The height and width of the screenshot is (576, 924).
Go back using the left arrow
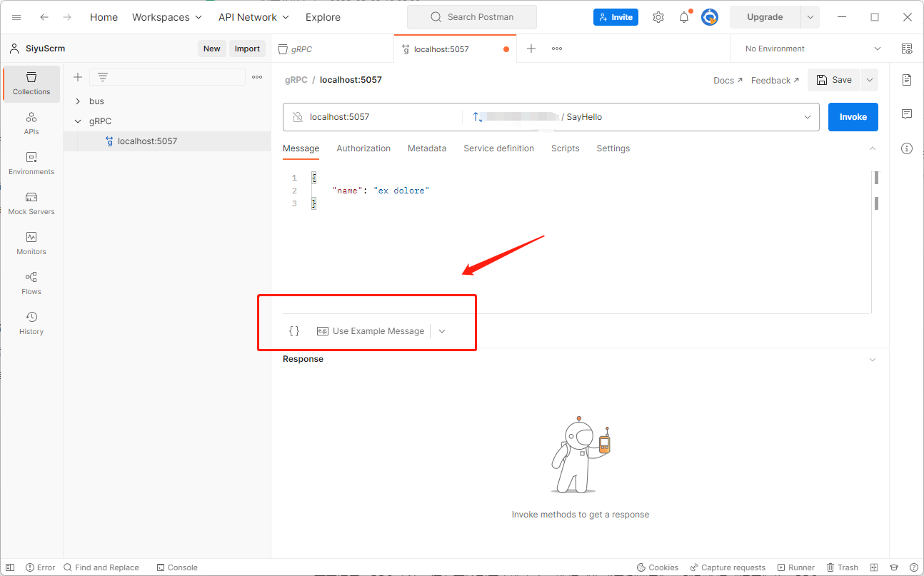(x=44, y=17)
